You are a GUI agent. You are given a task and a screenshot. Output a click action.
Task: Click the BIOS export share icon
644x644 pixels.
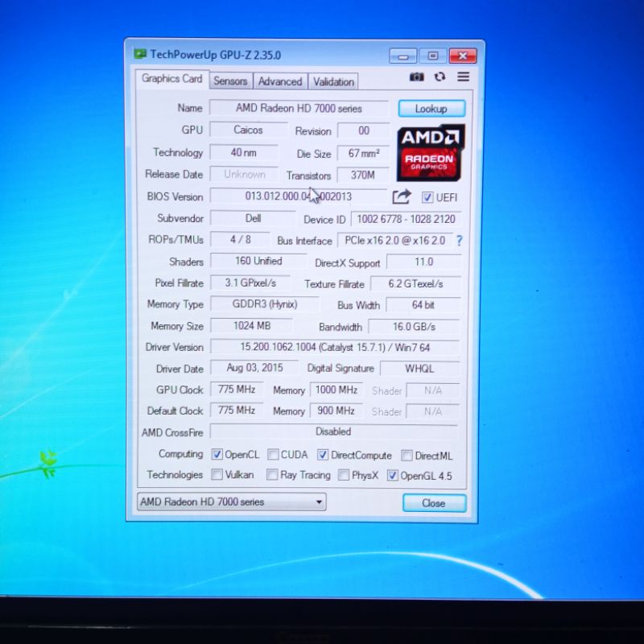tap(401, 196)
